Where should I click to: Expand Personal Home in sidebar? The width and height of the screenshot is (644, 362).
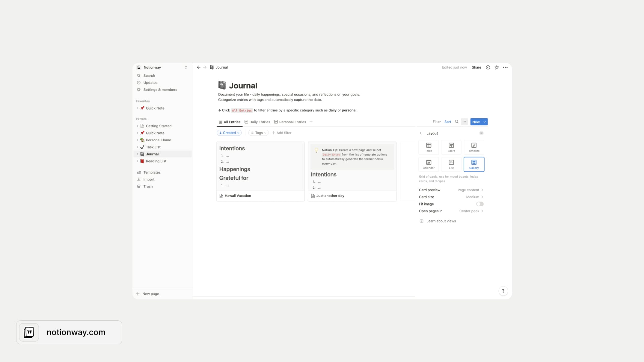(x=138, y=140)
